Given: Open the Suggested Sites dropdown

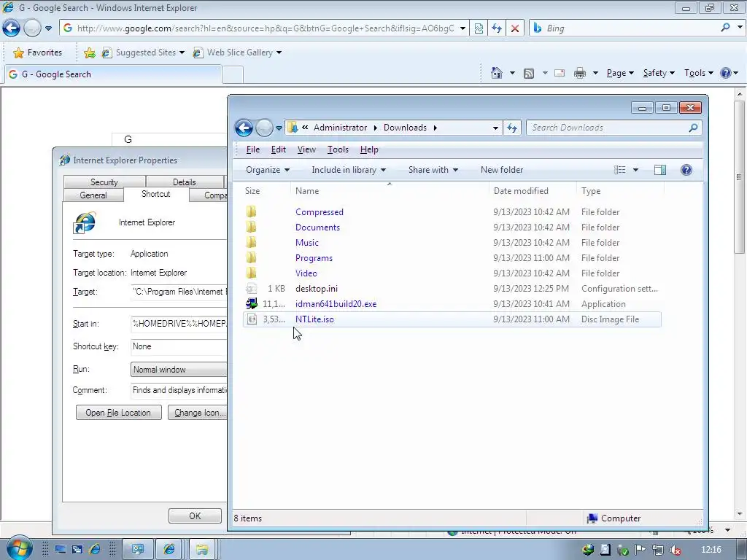Looking at the screenshot, I should click(x=182, y=52).
